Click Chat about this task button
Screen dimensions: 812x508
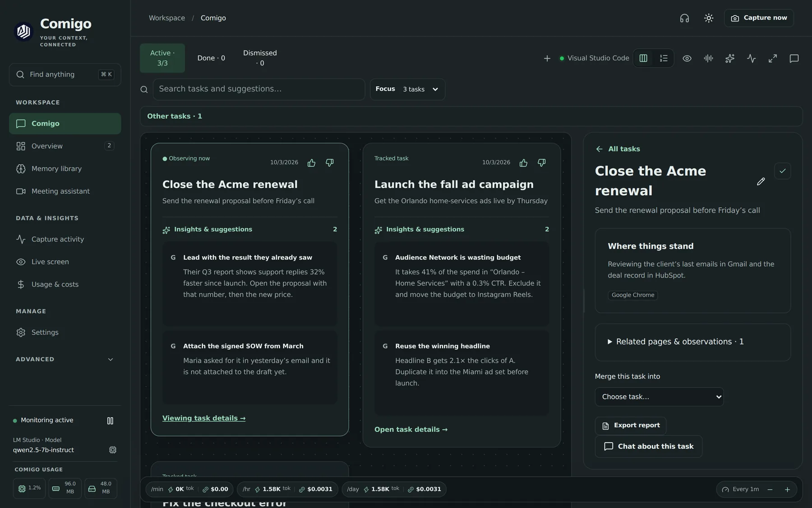point(649,447)
